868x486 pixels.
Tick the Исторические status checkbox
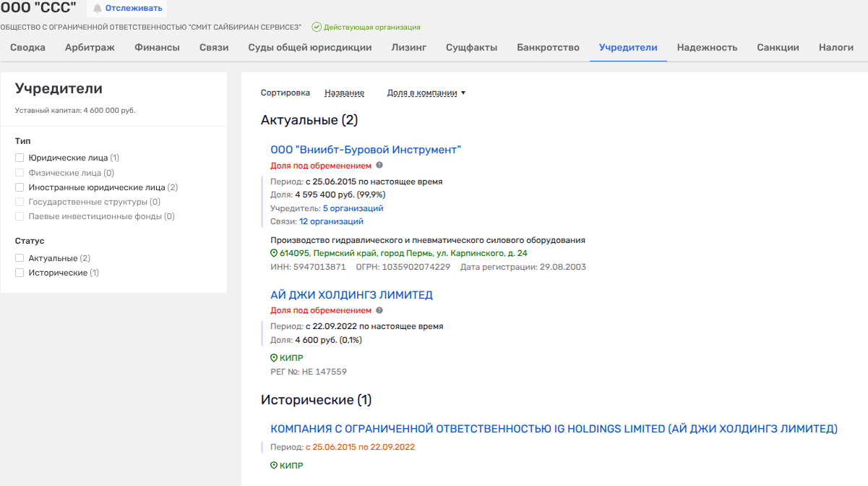tap(20, 273)
